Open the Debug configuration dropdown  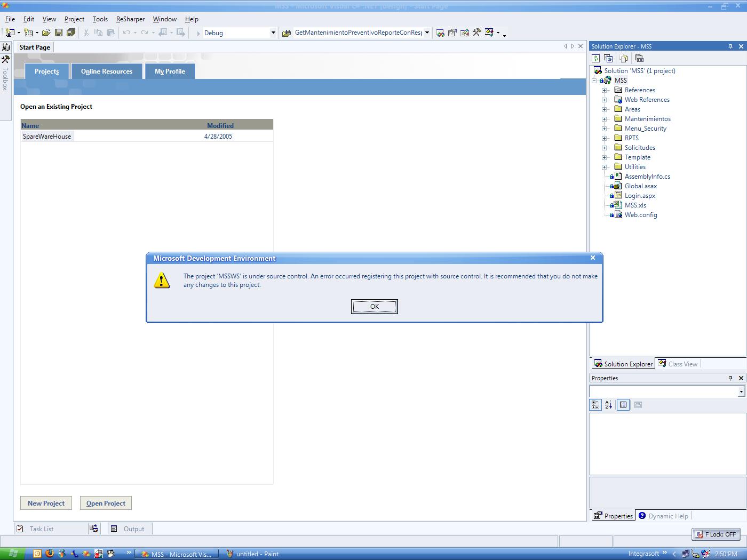(273, 33)
